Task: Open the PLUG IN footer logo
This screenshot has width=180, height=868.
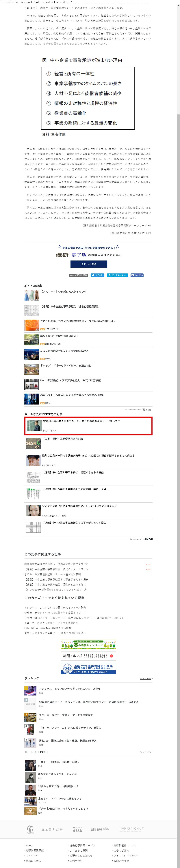Action: pos(30,829)
